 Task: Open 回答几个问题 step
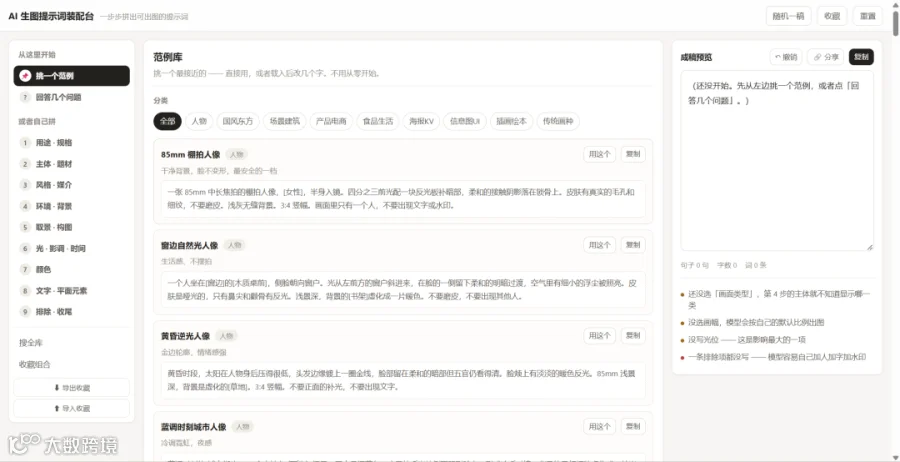pos(72,98)
